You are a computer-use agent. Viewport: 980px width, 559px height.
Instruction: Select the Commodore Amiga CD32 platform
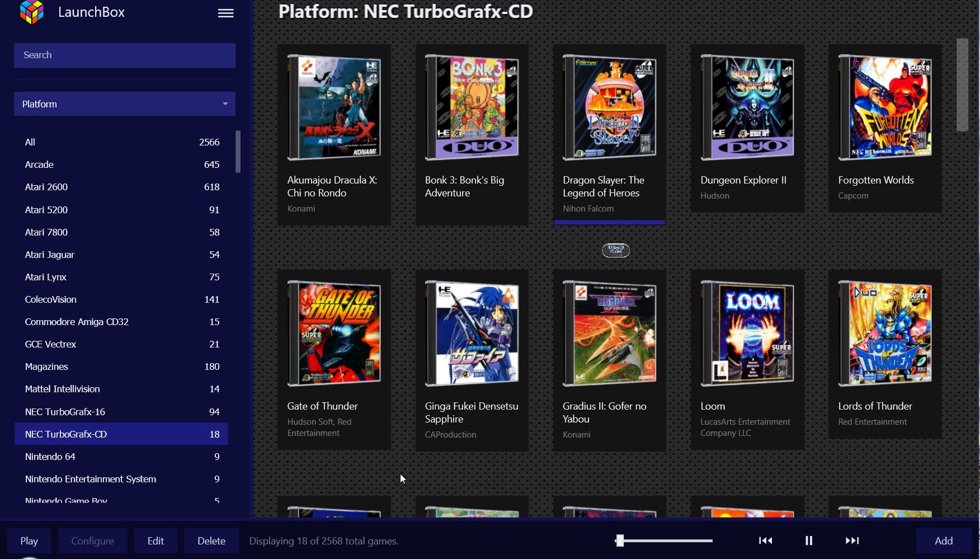[x=121, y=322]
